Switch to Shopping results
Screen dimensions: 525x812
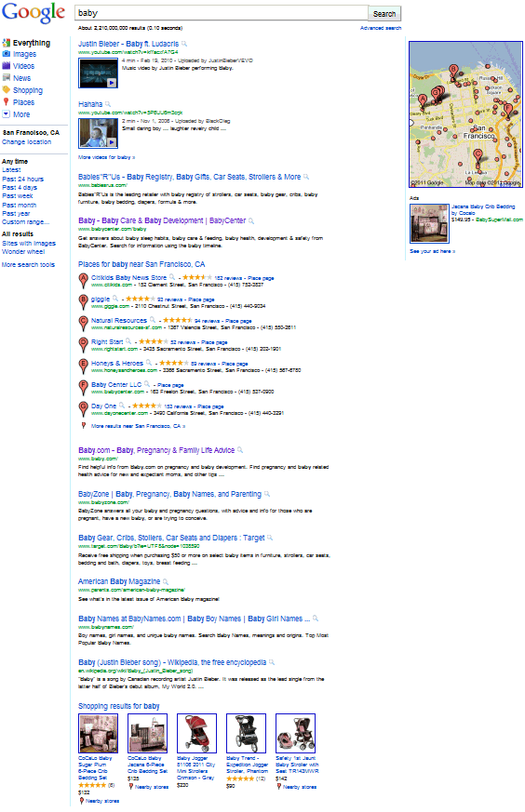tap(28, 90)
